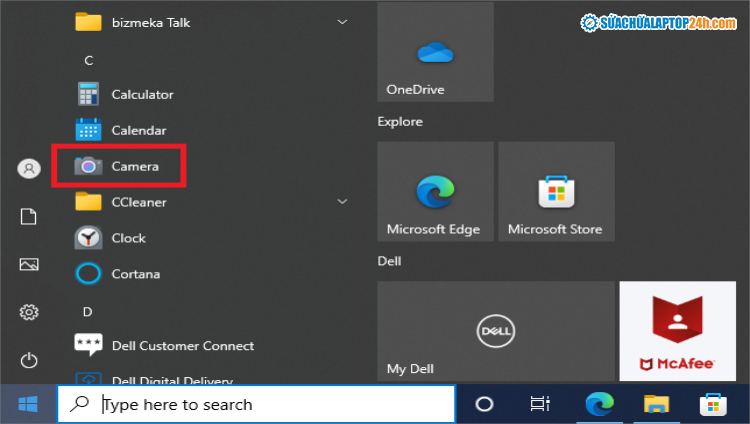Launch Calculator from the app list
This screenshot has width=750, height=424.
pos(142,94)
